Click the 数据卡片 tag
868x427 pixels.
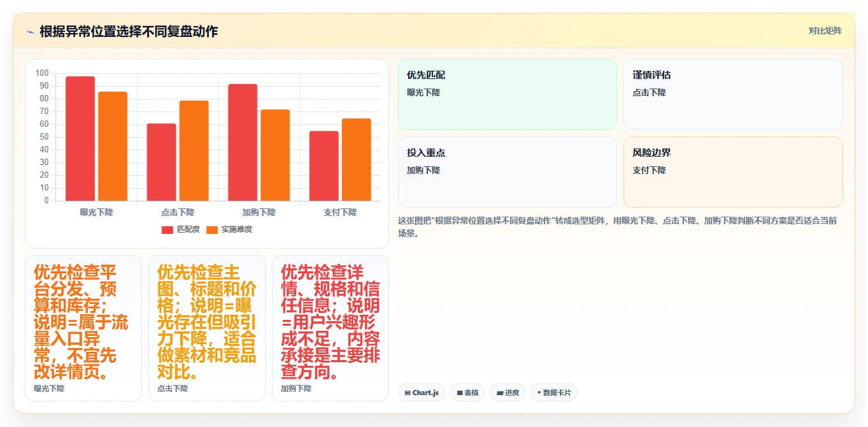554,393
